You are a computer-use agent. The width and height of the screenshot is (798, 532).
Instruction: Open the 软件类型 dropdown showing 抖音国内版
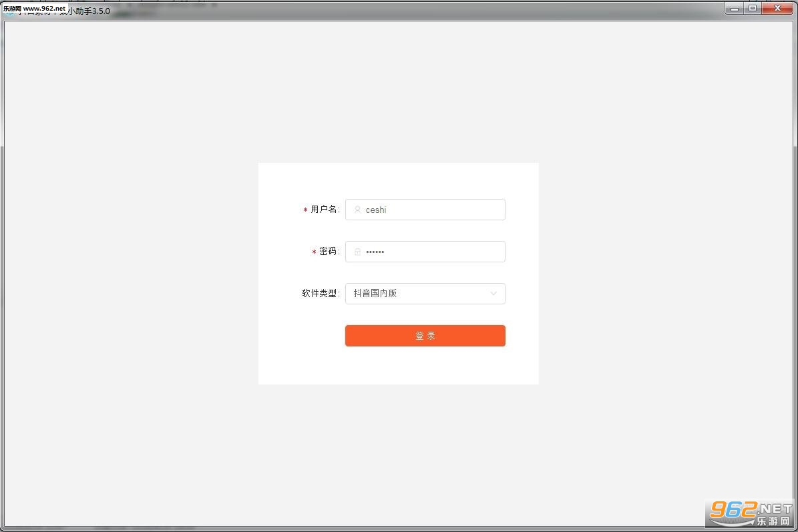(425, 294)
